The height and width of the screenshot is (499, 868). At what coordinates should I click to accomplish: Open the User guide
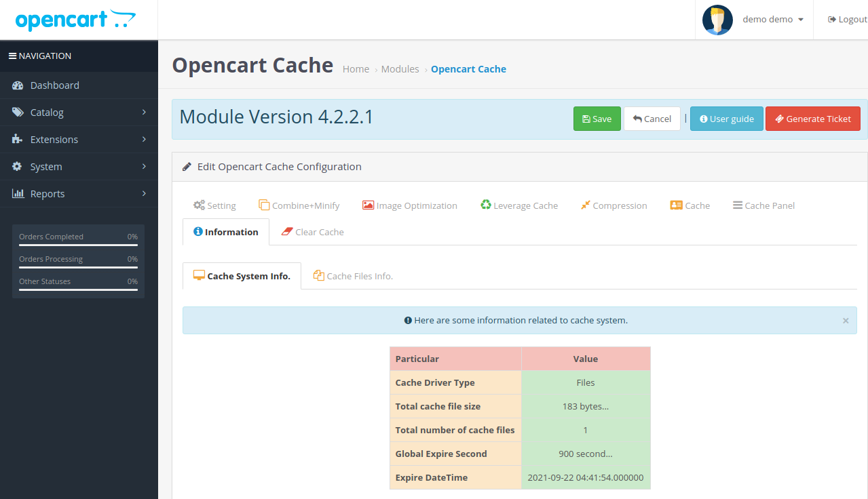coord(726,119)
